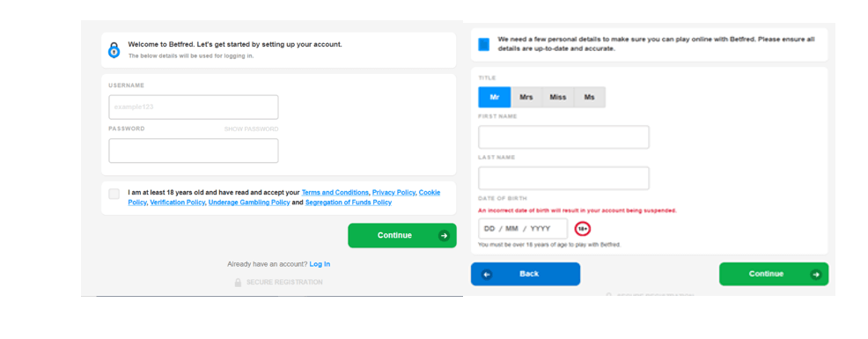Tick the age and policies acceptance checkbox
The image size is (868, 339).
point(114,194)
